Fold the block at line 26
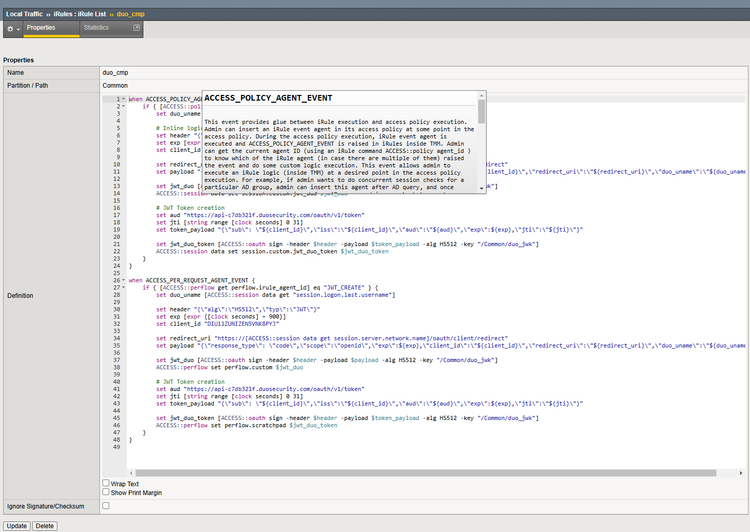Viewport: 750px width, 532px height. tap(123, 280)
